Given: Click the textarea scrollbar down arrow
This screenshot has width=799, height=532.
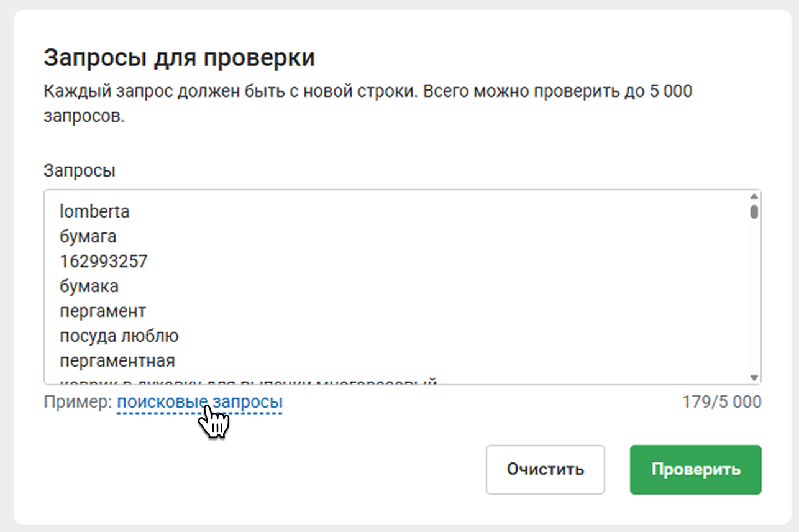Looking at the screenshot, I should pyautogui.click(x=754, y=377).
